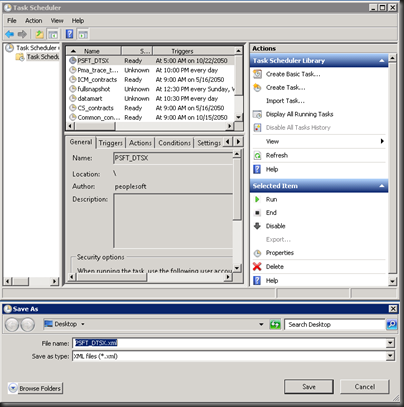The image size is (404, 407).
Task: Open the Save as type dropdown
Action: pos(390,356)
